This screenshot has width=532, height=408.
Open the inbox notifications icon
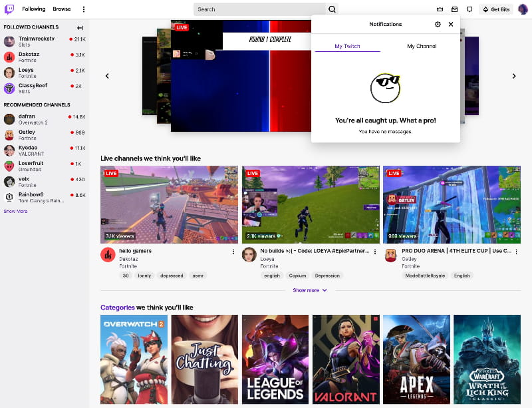(455, 9)
